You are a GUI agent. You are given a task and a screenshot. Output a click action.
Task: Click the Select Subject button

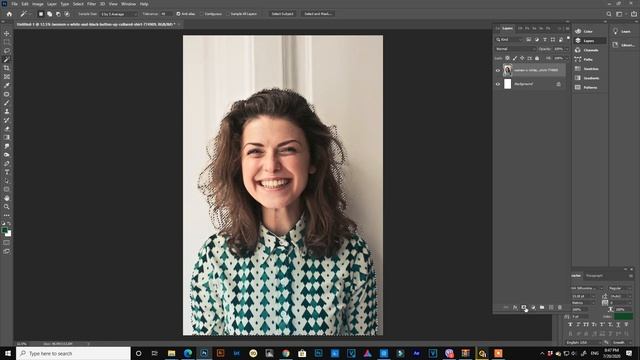(x=282, y=14)
